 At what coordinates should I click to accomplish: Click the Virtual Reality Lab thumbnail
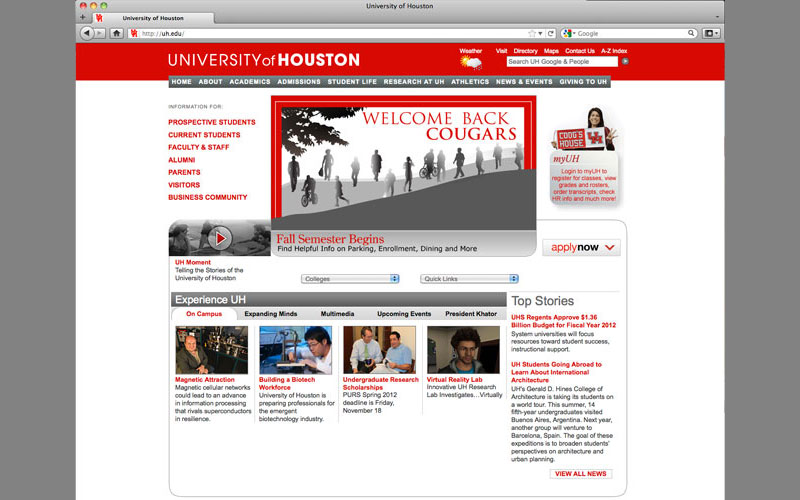coord(463,350)
